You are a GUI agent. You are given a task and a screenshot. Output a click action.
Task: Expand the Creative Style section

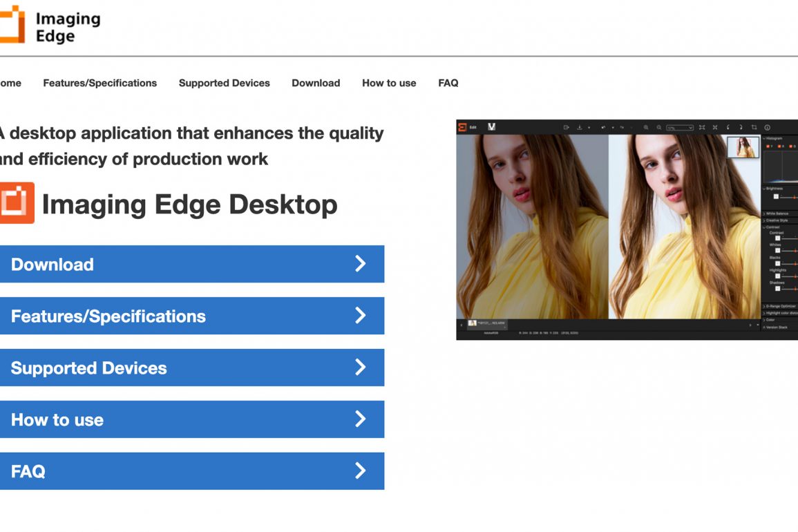[x=778, y=220]
